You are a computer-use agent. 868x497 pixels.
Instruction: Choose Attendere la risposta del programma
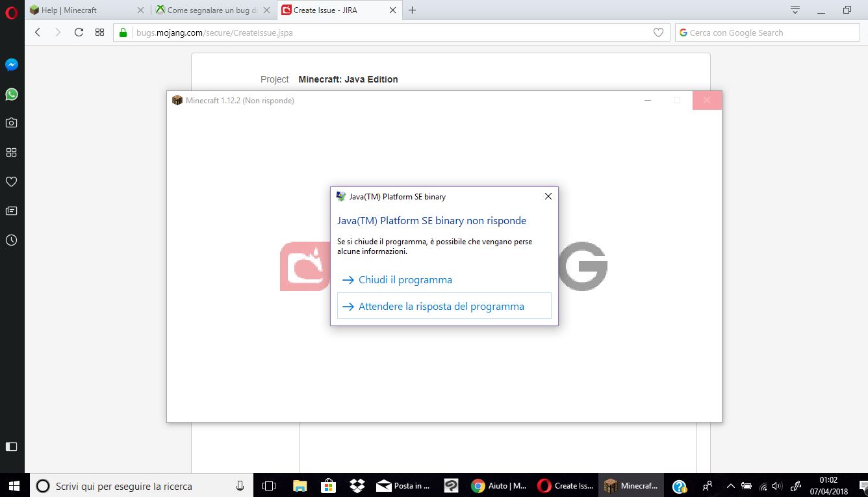[444, 306]
